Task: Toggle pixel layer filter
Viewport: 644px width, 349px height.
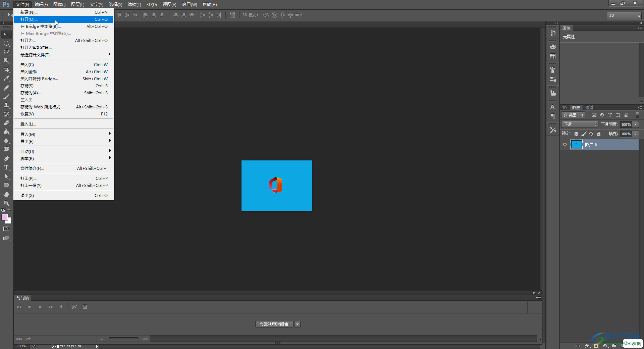Action: (x=594, y=115)
